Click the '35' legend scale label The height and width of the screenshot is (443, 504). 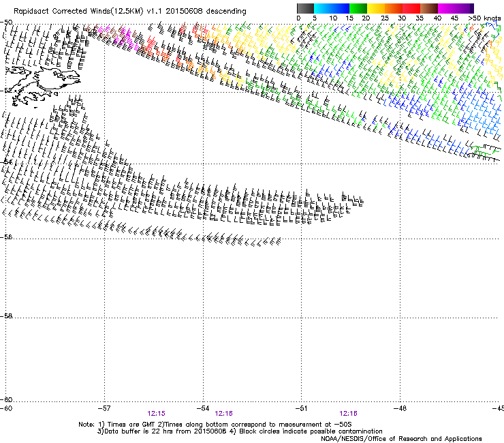click(x=420, y=18)
